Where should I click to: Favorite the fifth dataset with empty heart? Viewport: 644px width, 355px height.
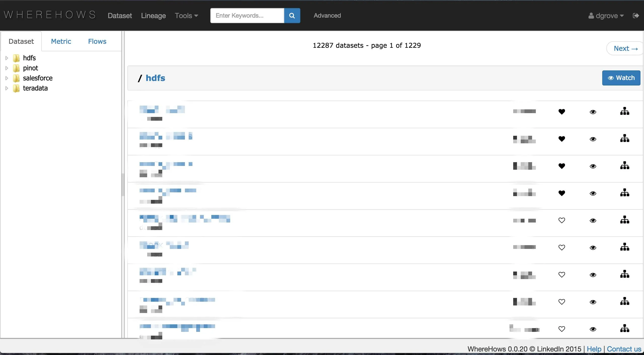[x=562, y=220]
